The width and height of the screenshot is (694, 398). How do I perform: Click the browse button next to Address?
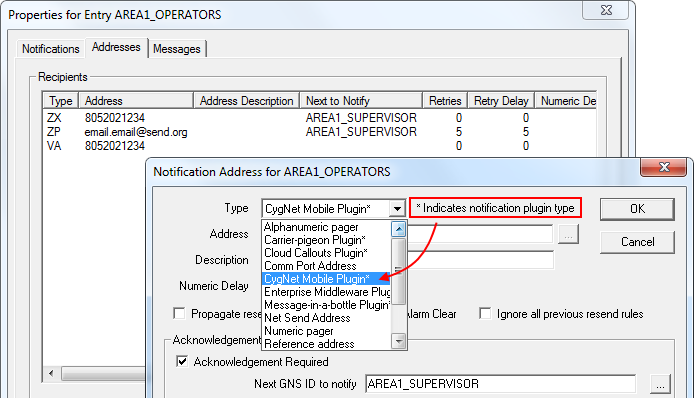tap(568, 234)
